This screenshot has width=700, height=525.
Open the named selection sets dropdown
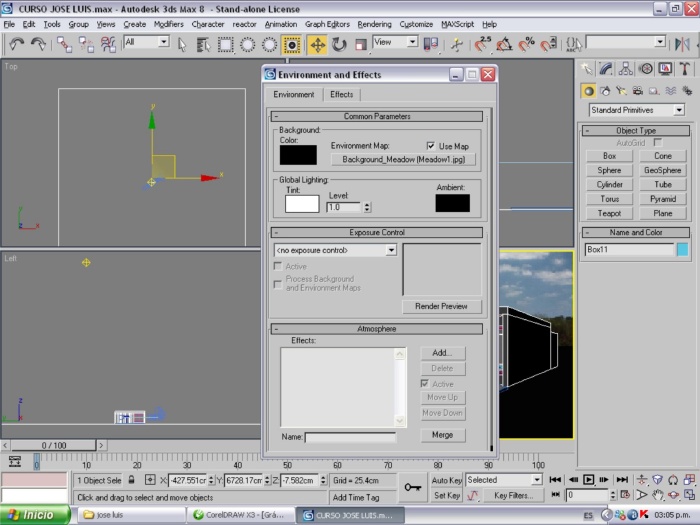[660, 42]
